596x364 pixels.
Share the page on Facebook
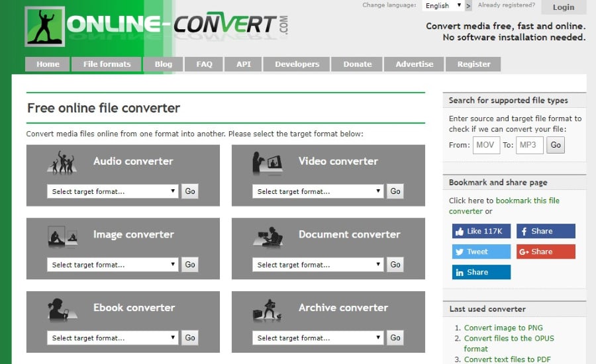(546, 231)
